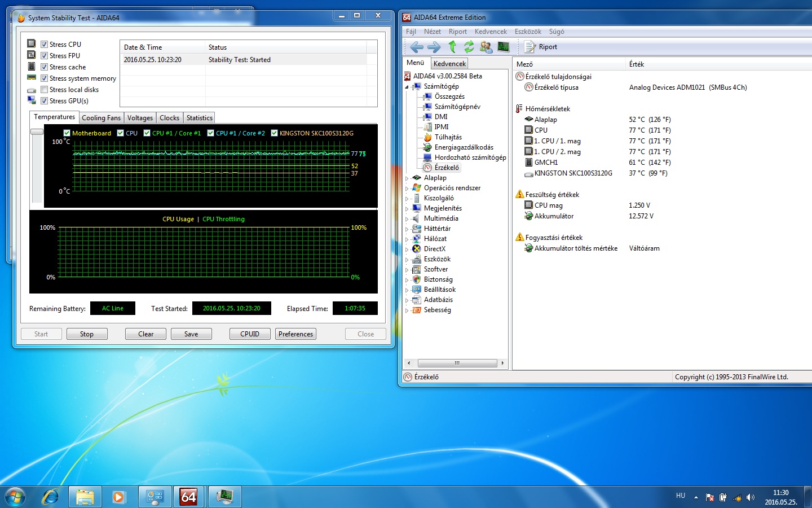812x508 pixels.
Task: Select Összegzés in the tree
Action: (x=449, y=97)
